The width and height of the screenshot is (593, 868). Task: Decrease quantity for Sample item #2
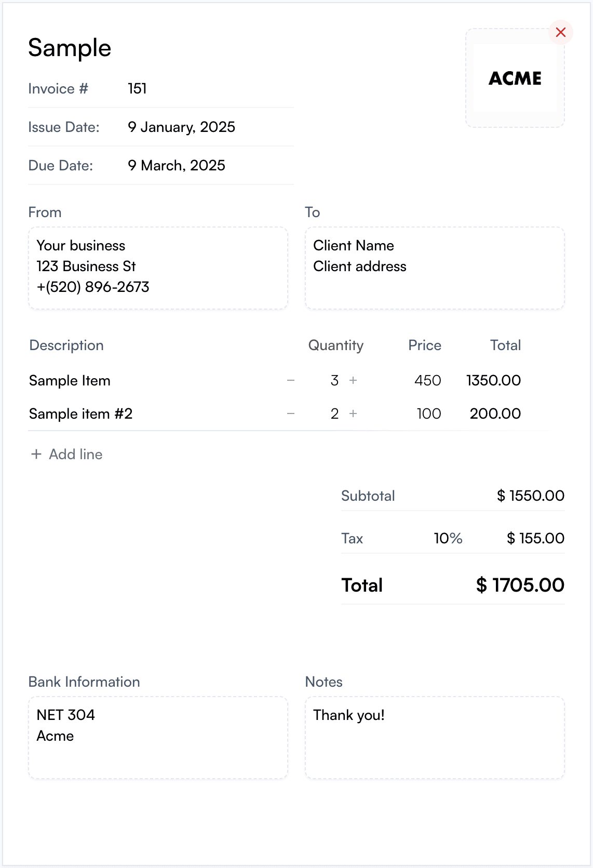click(291, 413)
